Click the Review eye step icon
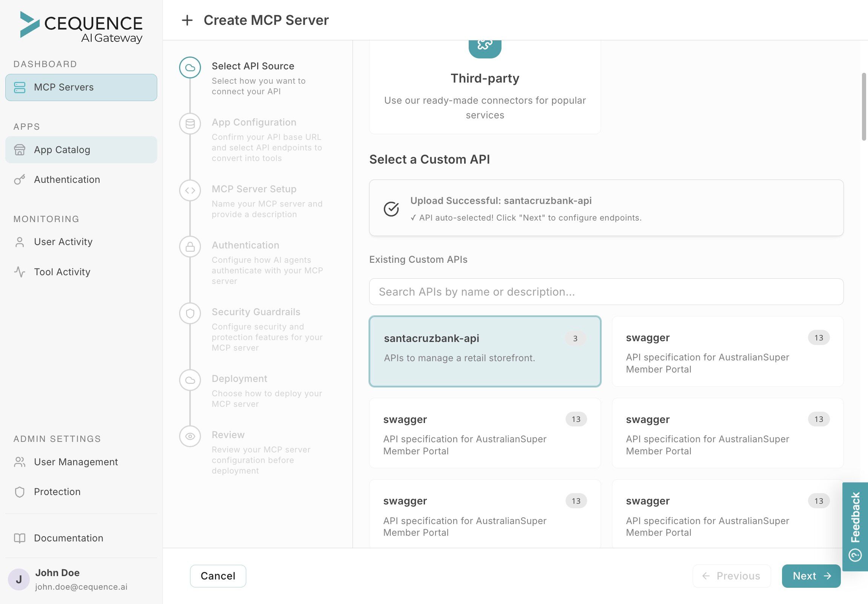The image size is (868, 604). [x=190, y=436]
